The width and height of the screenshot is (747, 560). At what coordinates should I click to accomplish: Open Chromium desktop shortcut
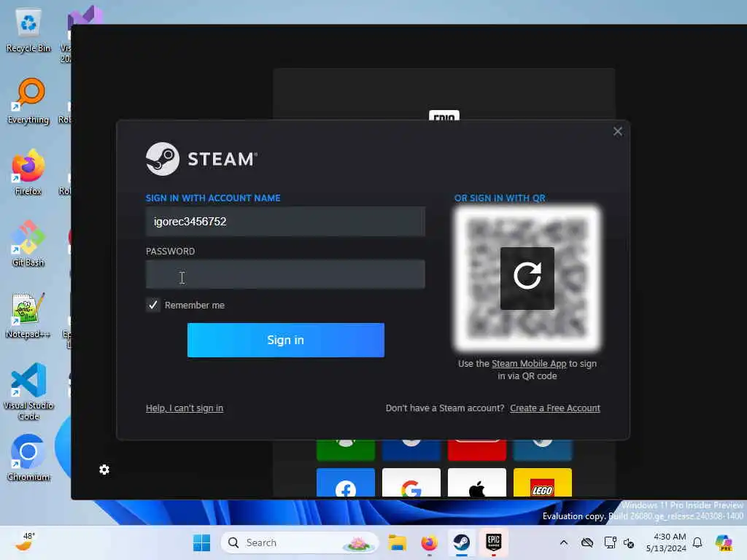[28, 458]
